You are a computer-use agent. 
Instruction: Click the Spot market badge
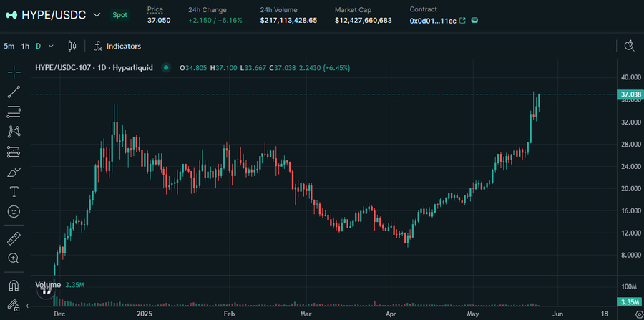[120, 15]
